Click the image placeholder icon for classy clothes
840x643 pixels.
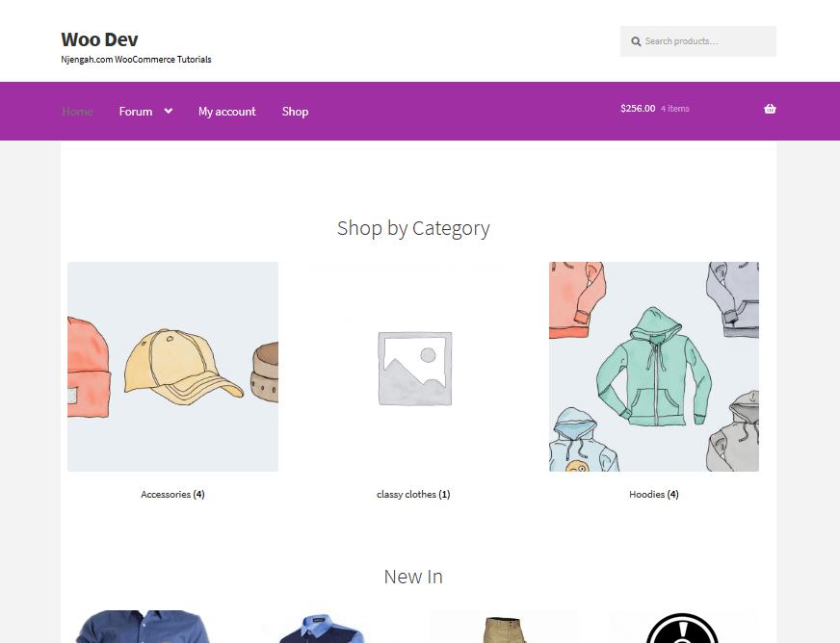point(413,367)
